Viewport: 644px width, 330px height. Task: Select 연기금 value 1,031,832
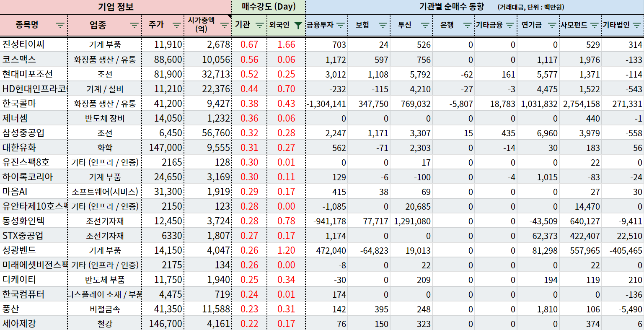pos(538,104)
